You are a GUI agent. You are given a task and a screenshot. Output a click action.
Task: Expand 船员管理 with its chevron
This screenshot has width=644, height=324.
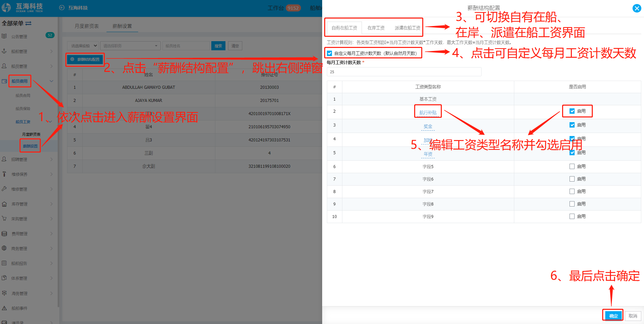pyautogui.click(x=52, y=66)
